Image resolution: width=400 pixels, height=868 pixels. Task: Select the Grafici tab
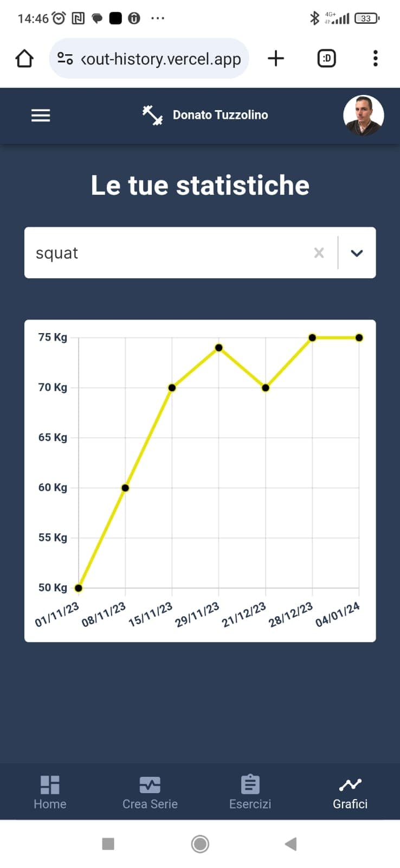click(350, 792)
